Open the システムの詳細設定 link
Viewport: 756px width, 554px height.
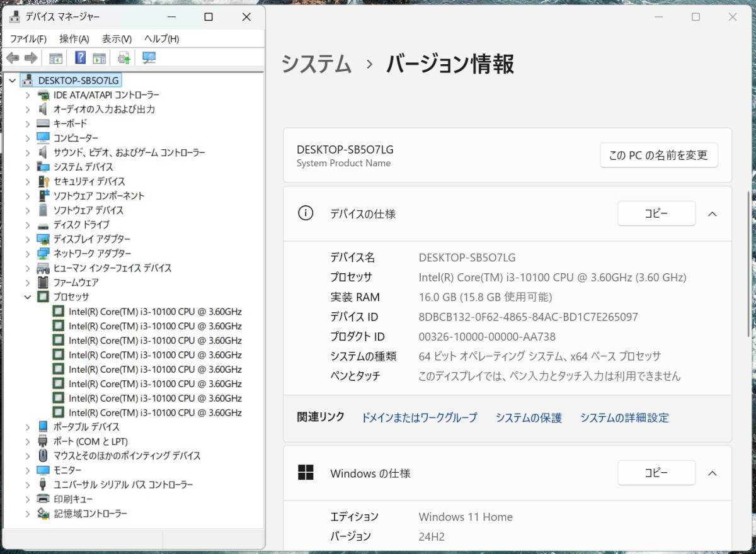624,417
